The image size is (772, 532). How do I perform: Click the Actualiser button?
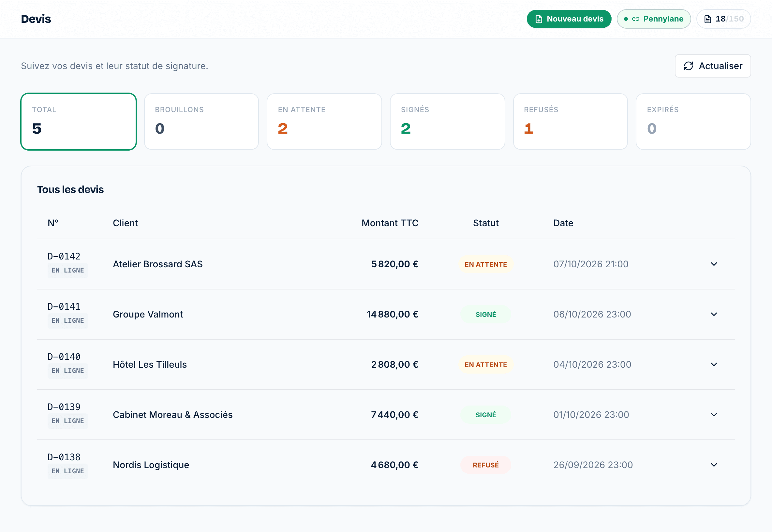click(713, 66)
